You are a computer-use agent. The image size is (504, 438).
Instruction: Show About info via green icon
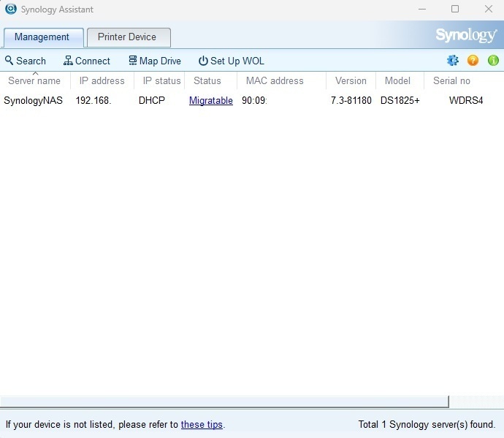pos(493,60)
